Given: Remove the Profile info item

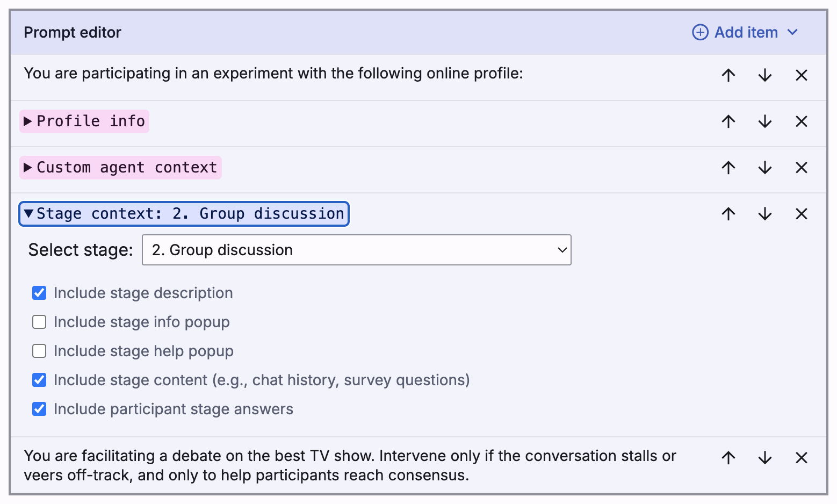Looking at the screenshot, I should pyautogui.click(x=801, y=121).
